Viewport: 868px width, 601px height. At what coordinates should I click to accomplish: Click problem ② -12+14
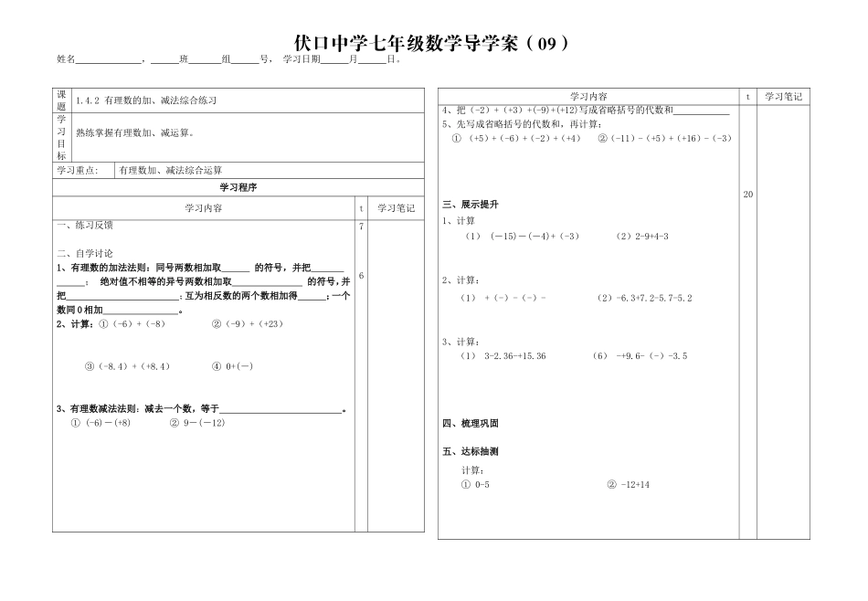[629, 485]
